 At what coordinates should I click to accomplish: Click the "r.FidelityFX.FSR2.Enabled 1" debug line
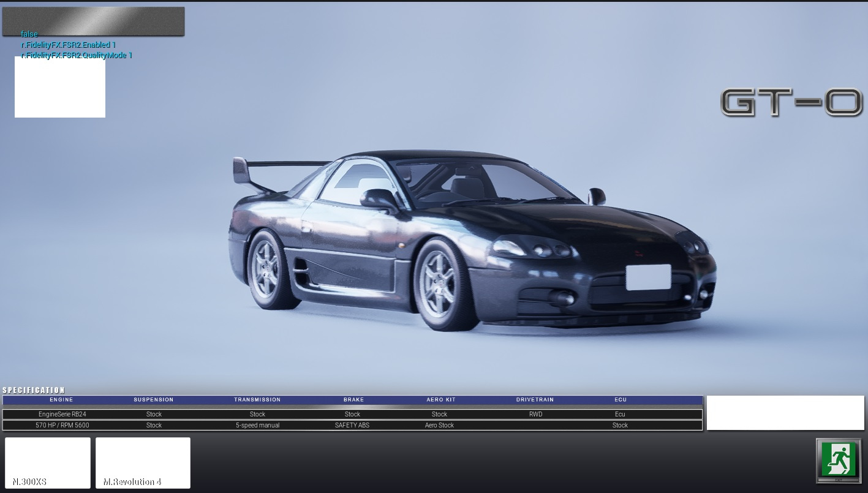[x=69, y=45]
